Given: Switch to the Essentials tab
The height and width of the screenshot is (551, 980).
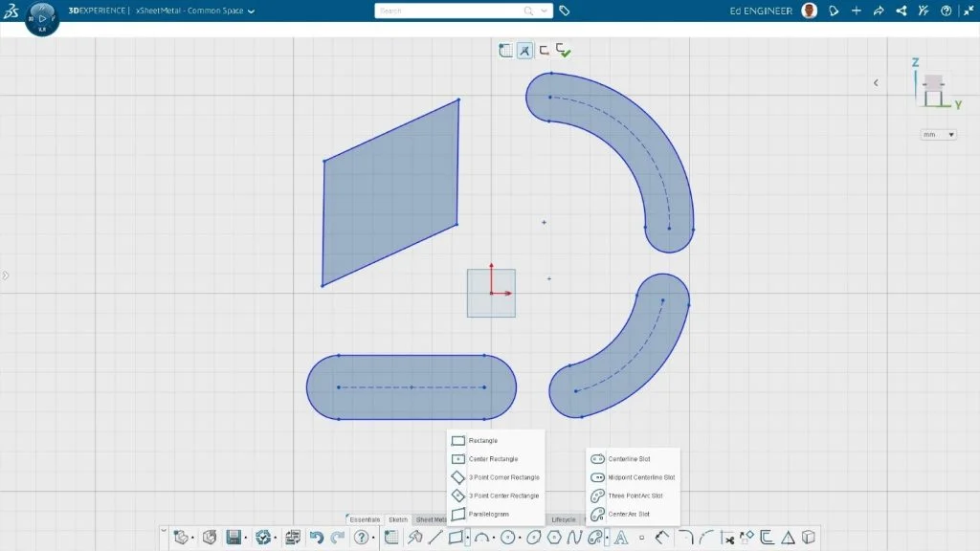Looking at the screenshot, I should point(365,519).
